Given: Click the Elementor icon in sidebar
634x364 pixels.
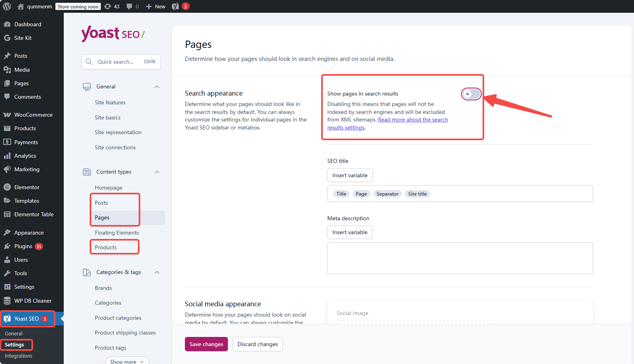Looking at the screenshot, I should pyautogui.click(x=7, y=187).
